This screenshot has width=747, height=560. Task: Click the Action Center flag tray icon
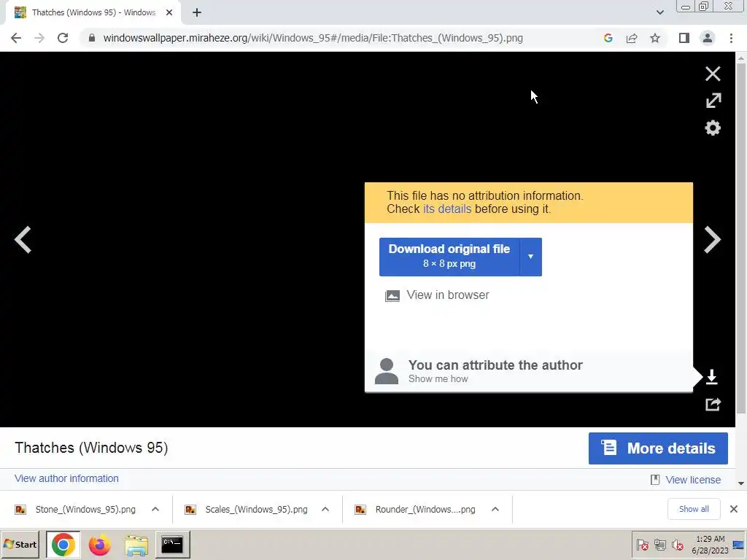tap(642, 544)
